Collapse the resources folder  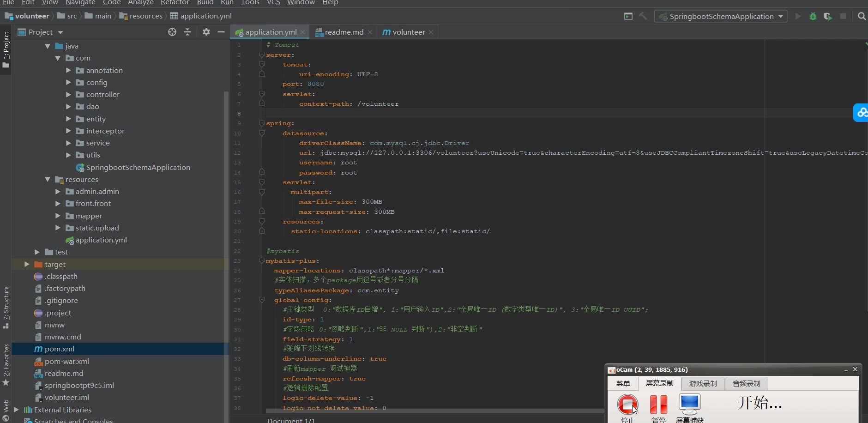48,179
